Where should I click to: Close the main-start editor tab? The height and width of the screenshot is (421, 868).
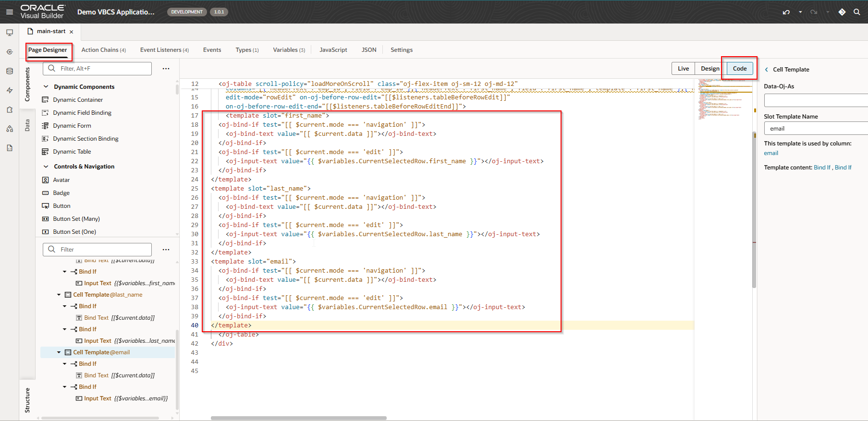(72, 32)
